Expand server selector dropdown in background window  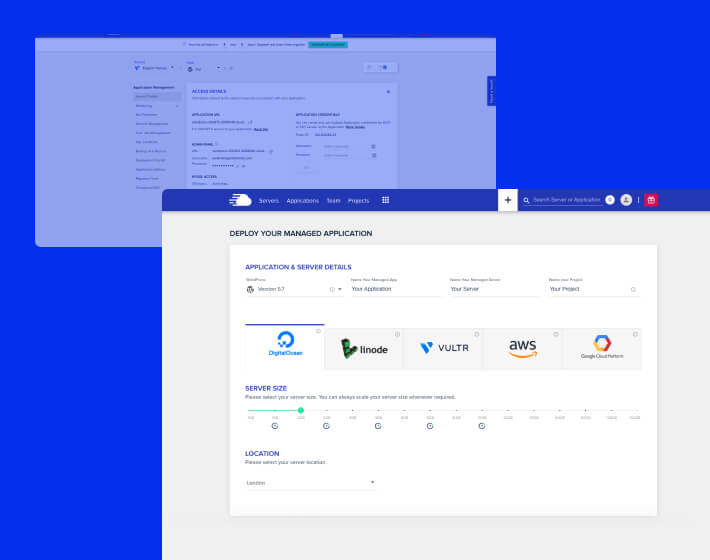pos(172,67)
